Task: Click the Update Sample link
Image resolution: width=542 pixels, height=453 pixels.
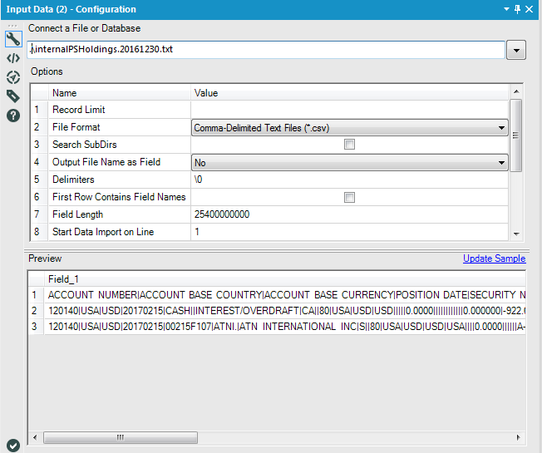Action: pos(494,258)
